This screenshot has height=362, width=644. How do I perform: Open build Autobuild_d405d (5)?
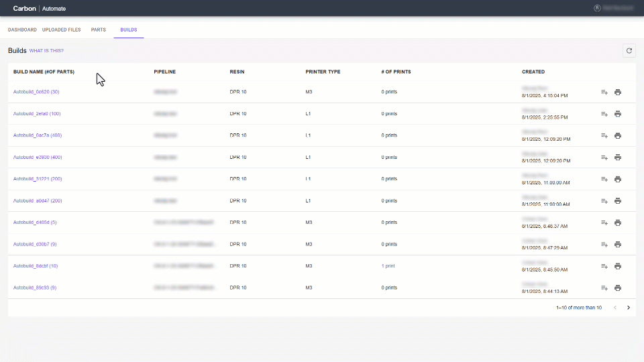[35, 223]
